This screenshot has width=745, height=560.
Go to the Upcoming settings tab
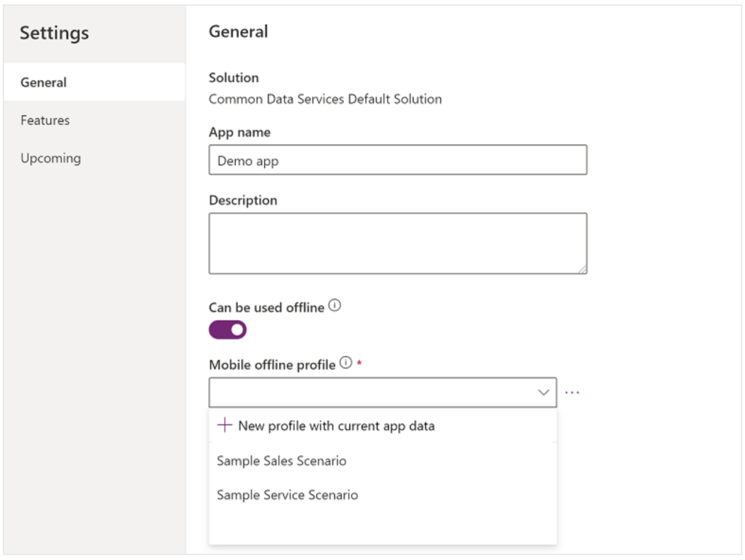51,158
